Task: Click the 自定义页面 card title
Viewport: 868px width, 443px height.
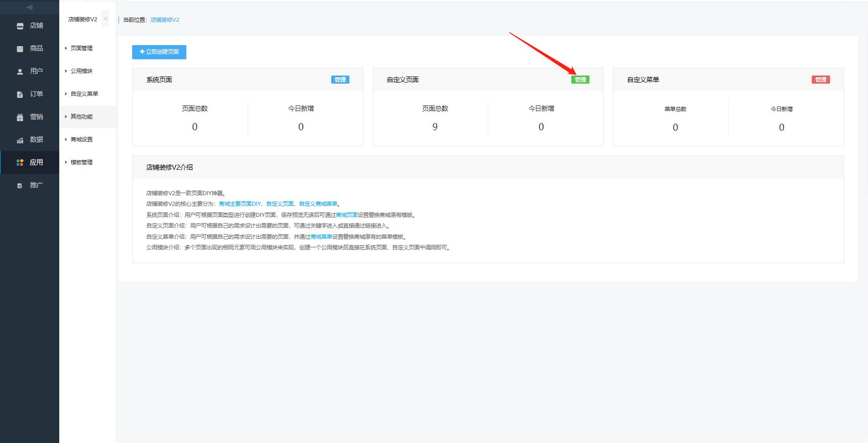Action: click(x=403, y=80)
